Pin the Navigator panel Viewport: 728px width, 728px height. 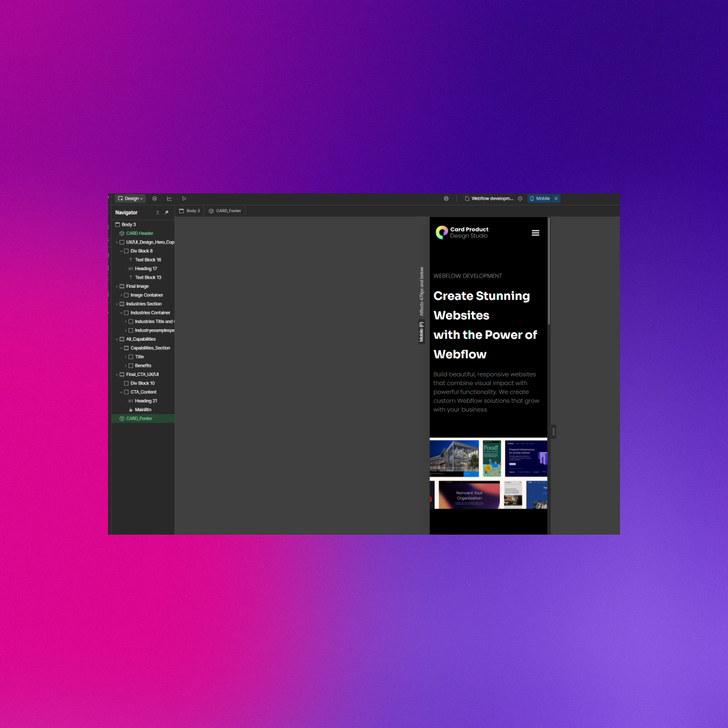click(x=167, y=213)
